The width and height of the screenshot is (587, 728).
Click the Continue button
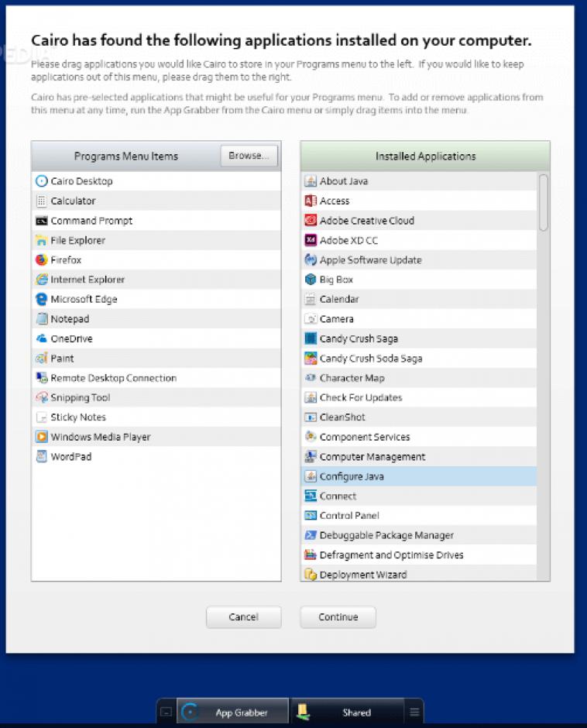tap(338, 617)
